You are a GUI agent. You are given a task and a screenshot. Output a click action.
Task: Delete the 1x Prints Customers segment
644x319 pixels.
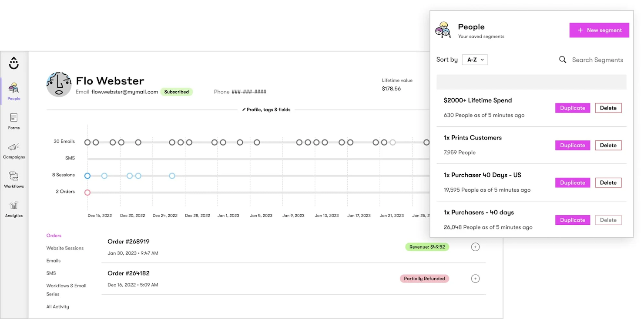tap(608, 145)
